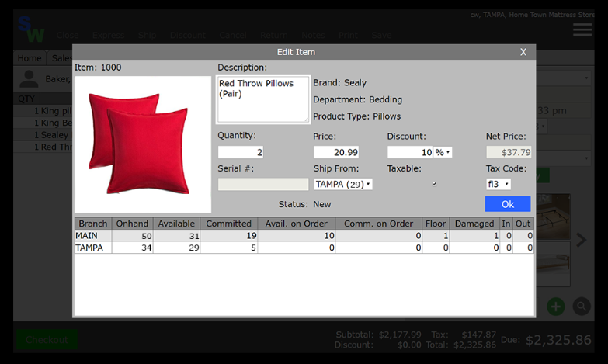Click the Department: Bedding label
Viewport: 608px width, 364px height.
coord(357,99)
